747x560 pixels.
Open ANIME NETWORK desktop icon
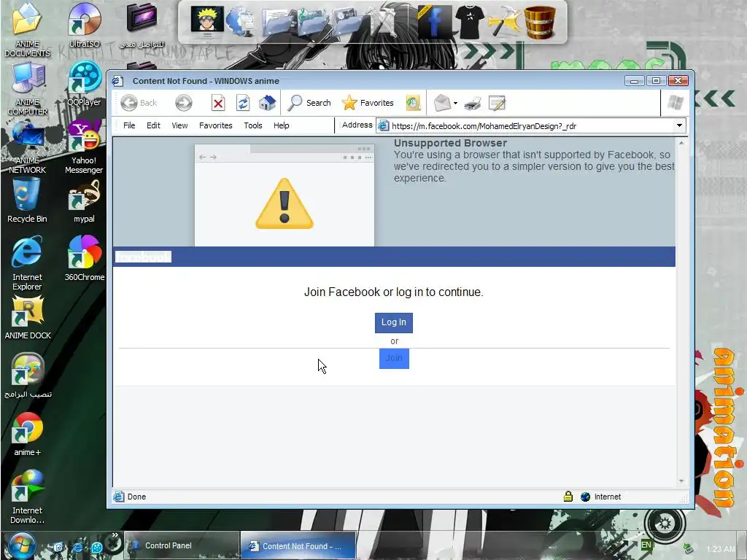click(27, 147)
